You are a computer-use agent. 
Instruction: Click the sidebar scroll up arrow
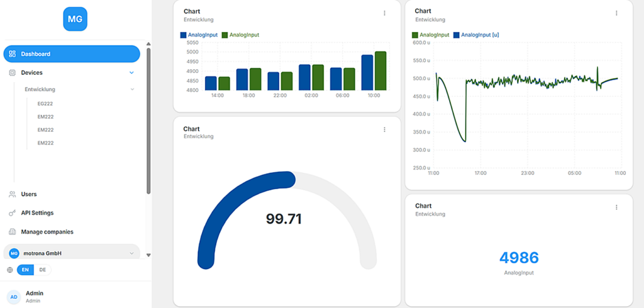click(148, 44)
